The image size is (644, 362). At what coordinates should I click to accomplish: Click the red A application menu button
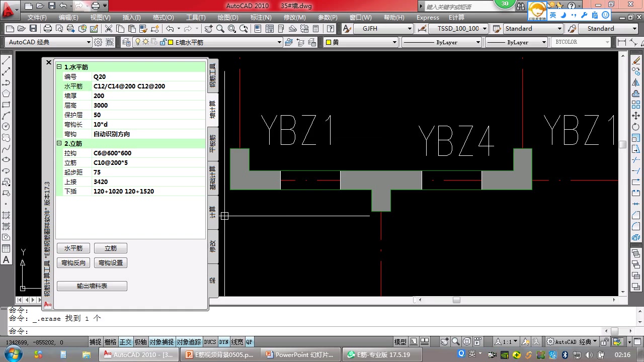click(9, 9)
